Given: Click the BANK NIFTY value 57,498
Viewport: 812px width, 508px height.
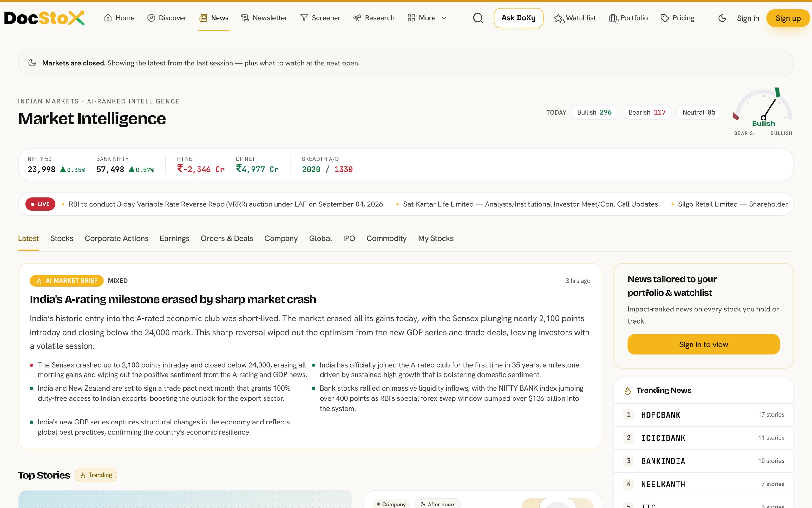Looking at the screenshot, I should (110, 169).
